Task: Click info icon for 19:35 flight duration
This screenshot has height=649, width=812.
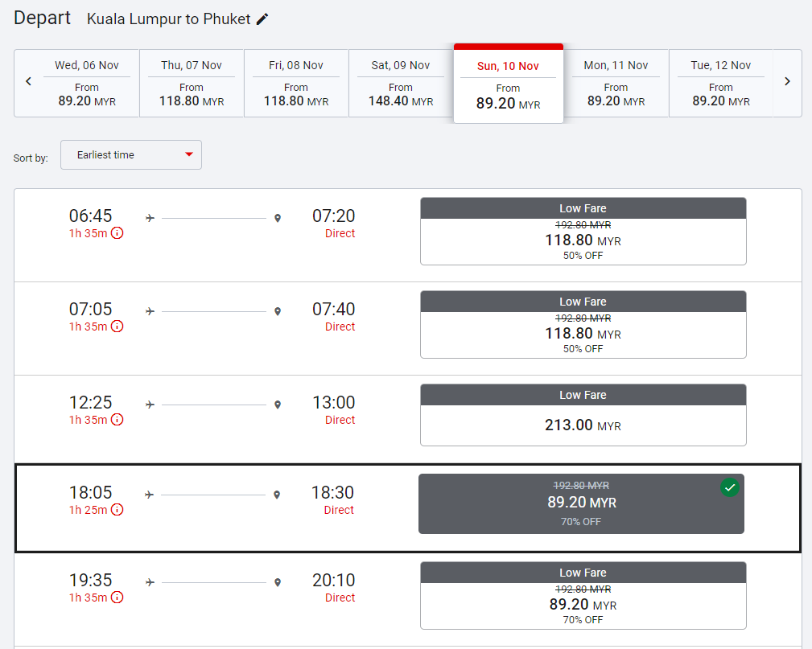Action: [x=117, y=598]
